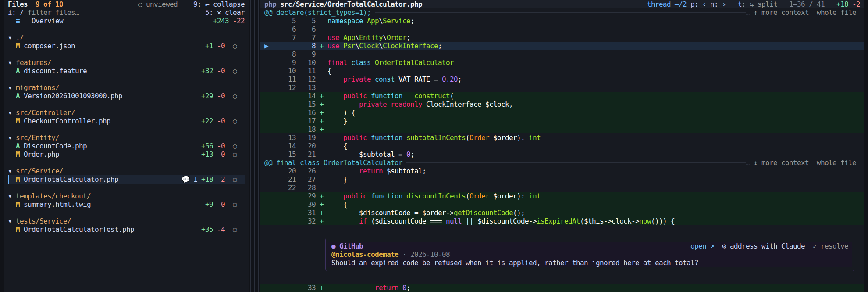Click the blue line marker arrow on line 8

[x=266, y=46]
